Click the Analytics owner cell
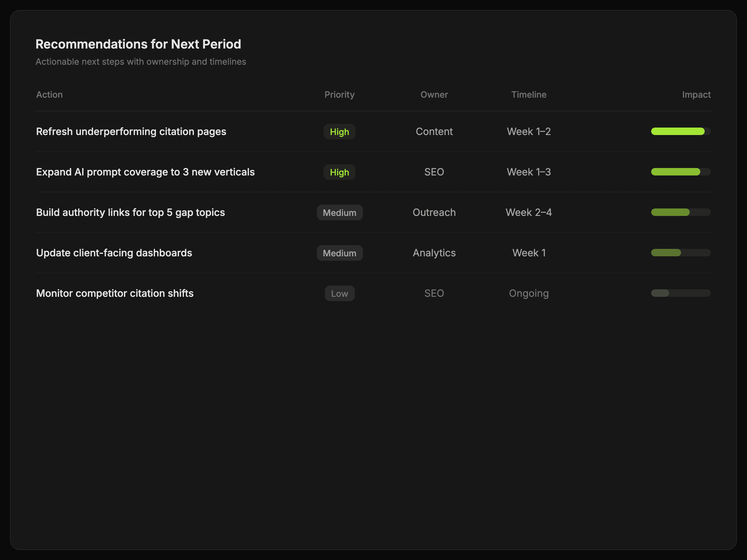Image resolution: width=747 pixels, height=560 pixels. (x=434, y=253)
